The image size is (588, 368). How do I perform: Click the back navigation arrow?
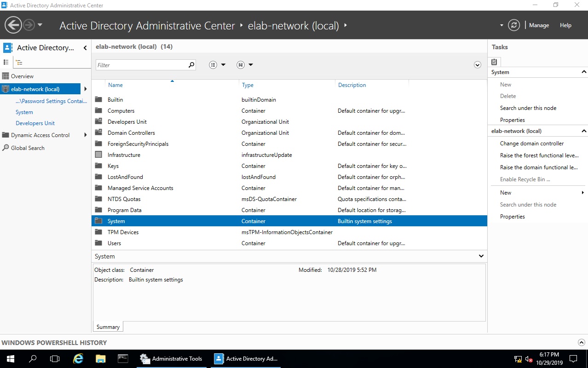coord(13,25)
